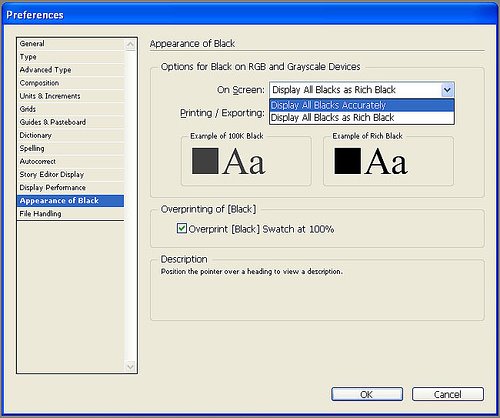Open Story Editor Display preferences
The image size is (500, 418).
(70, 174)
